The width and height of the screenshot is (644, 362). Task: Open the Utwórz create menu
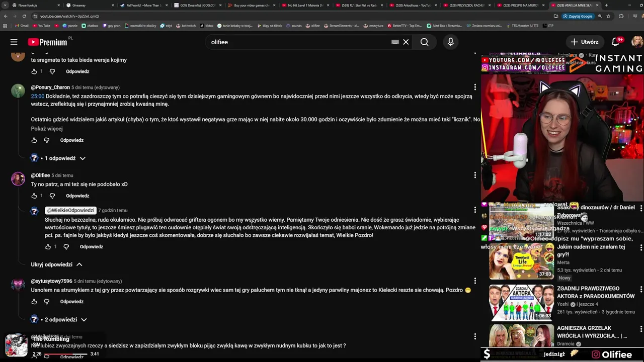585,42
